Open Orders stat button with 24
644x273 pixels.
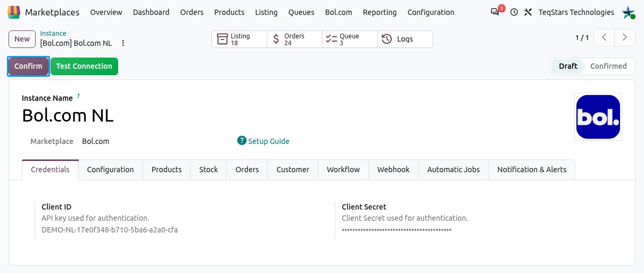click(294, 39)
